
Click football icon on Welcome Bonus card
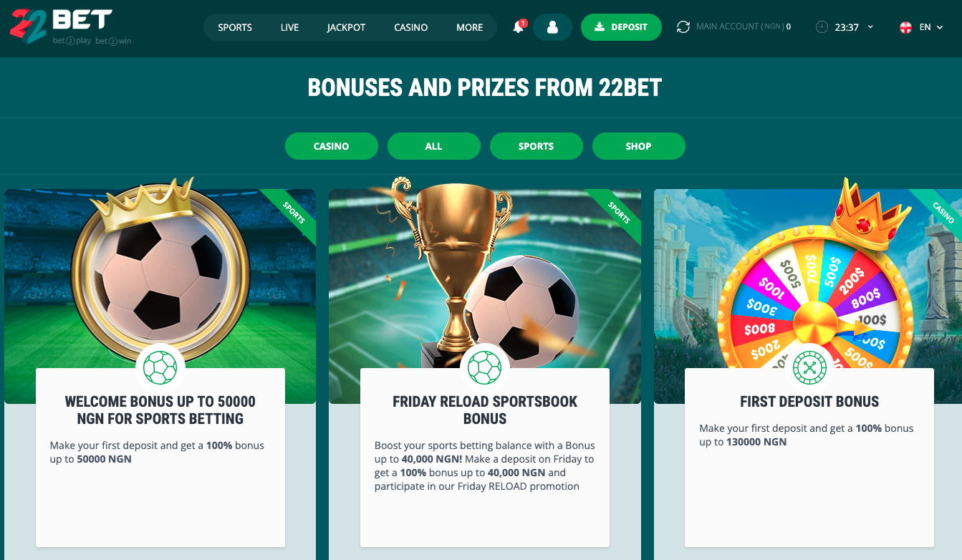(x=160, y=368)
